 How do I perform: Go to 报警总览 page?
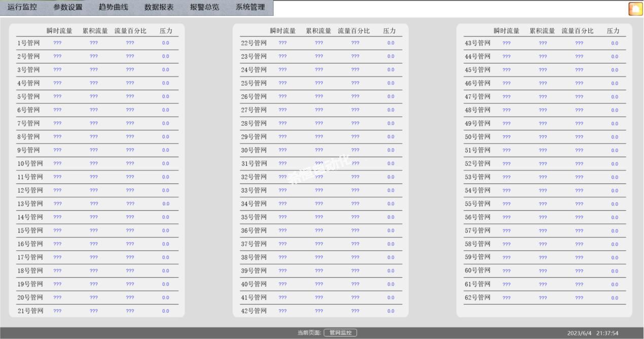(205, 8)
